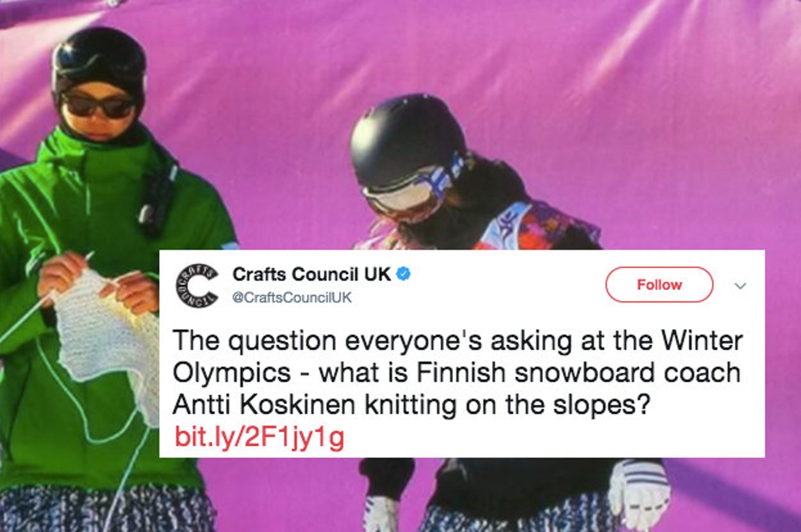Expand the tweet options chevron beside Follow

pyautogui.click(x=740, y=286)
